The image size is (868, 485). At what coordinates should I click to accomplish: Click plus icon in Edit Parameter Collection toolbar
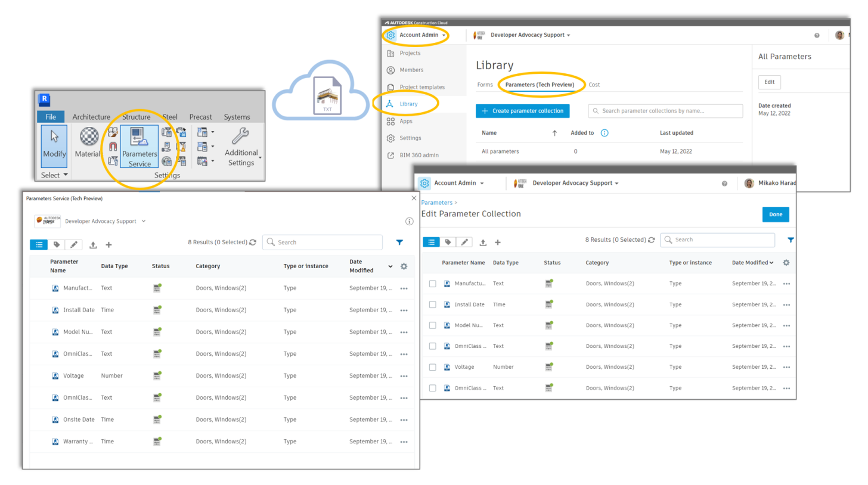[498, 242]
